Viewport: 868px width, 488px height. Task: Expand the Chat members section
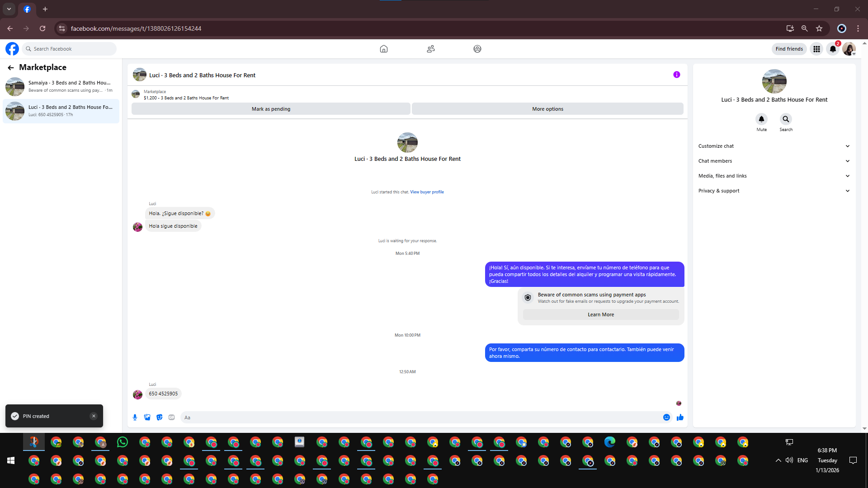click(x=774, y=161)
